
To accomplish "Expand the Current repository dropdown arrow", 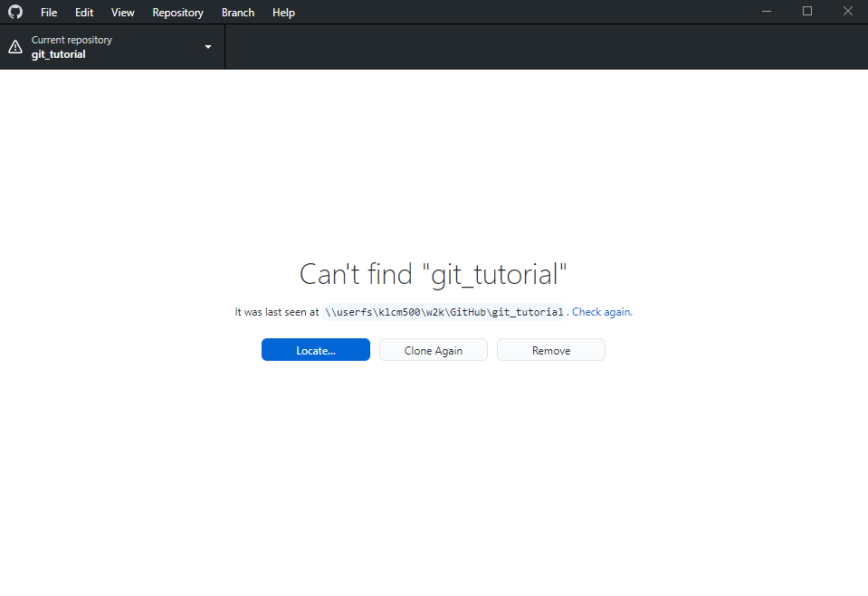I will tap(208, 47).
